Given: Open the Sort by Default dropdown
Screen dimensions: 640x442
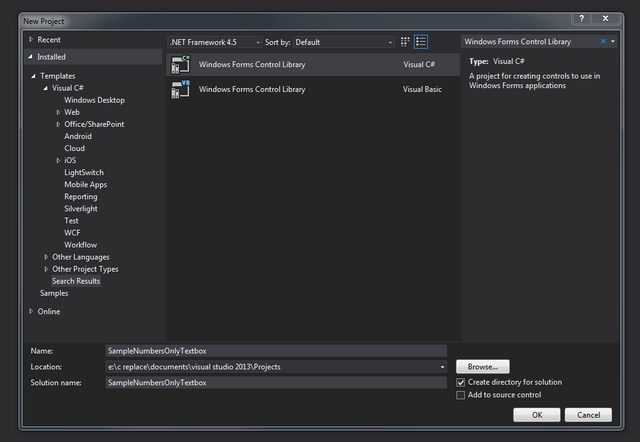Looking at the screenshot, I should click(344, 42).
